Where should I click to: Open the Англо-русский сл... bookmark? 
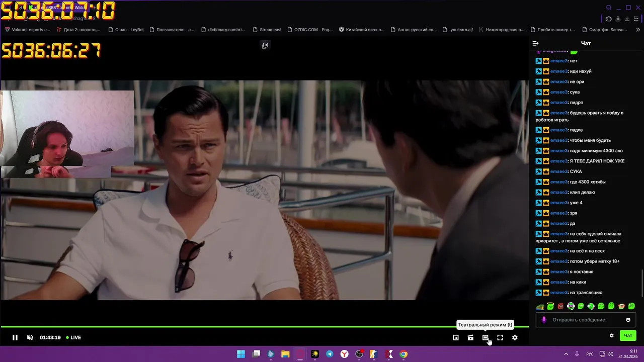coord(413,30)
